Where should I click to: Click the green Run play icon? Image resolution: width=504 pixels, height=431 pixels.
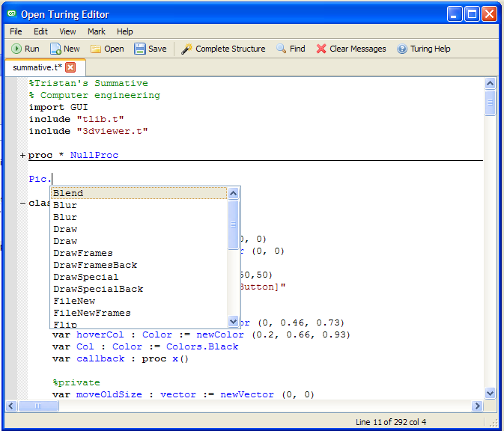[16, 49]
